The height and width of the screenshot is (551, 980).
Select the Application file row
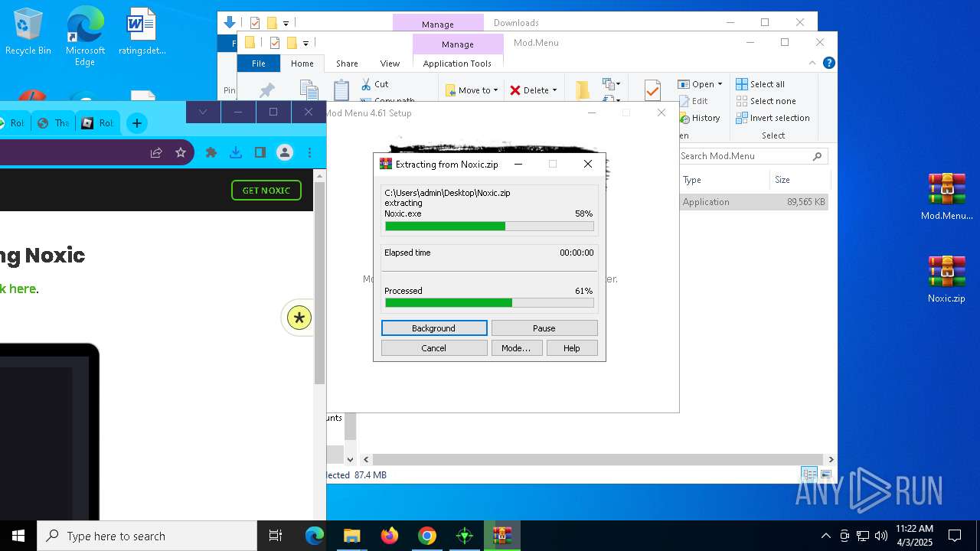[754, 202]
